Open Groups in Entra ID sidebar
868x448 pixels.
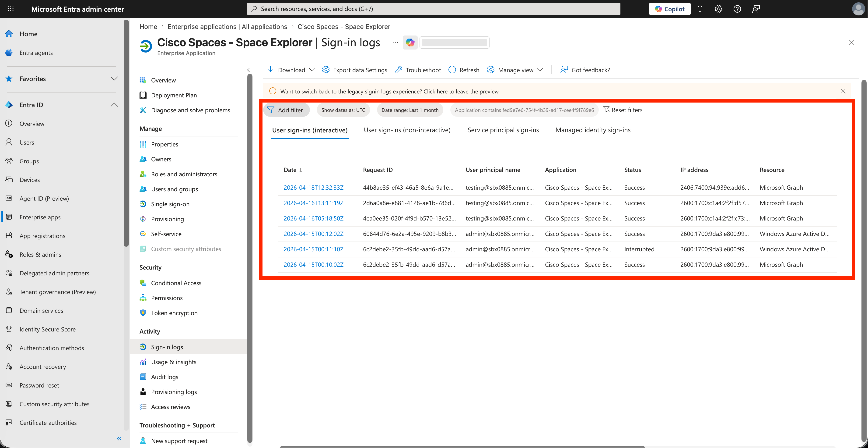pos(29,161)
